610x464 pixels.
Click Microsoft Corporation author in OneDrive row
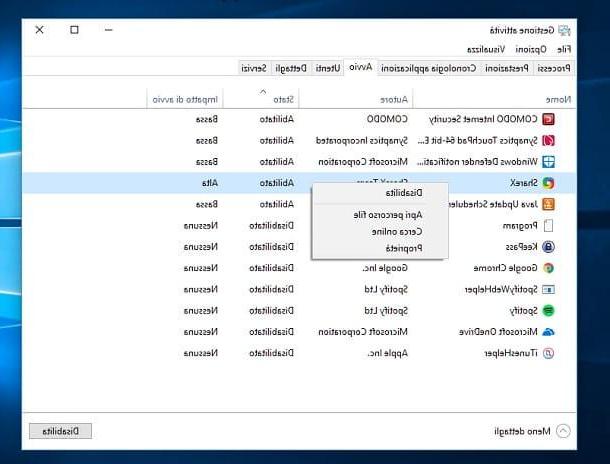363,332
